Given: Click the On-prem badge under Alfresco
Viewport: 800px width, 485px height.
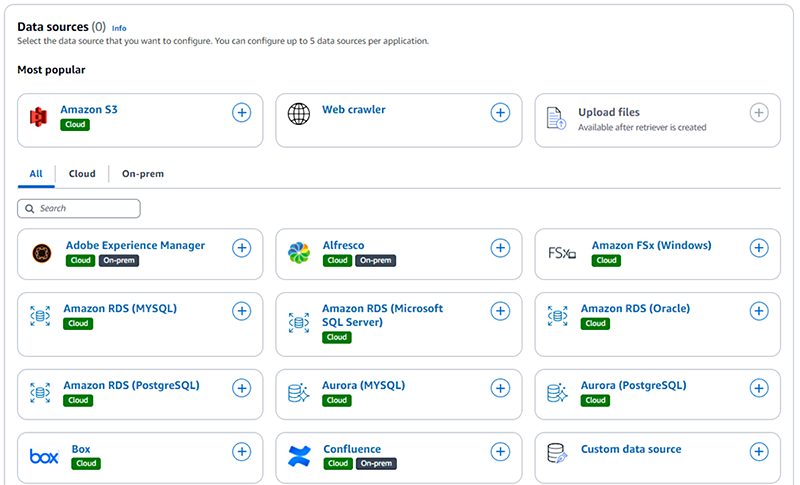Looking at the screenshot, I should point(376,261).
